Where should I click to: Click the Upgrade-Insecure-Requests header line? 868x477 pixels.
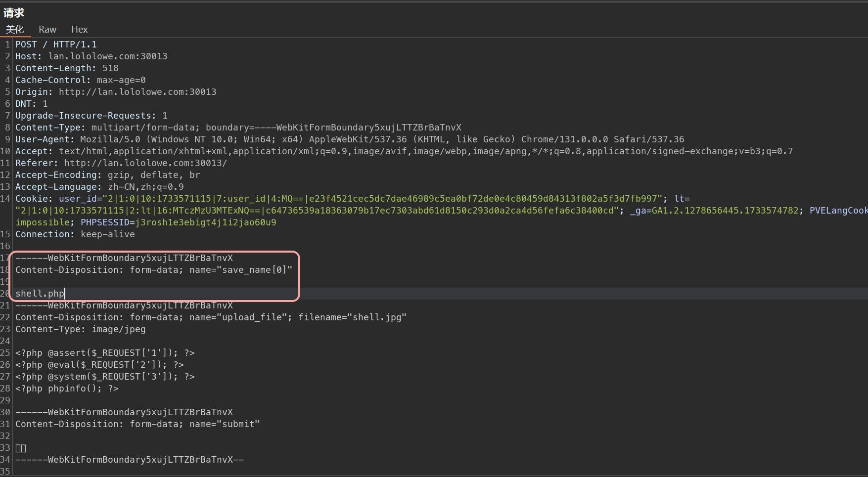coord(91,116)
